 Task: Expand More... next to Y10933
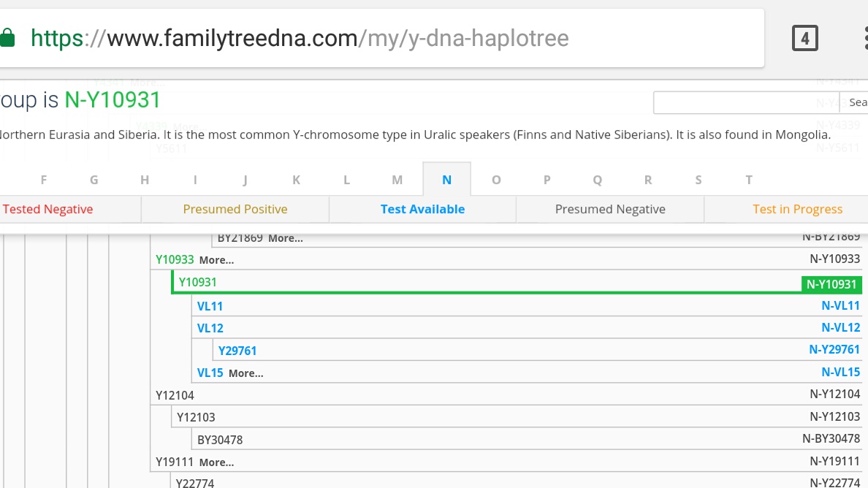point(216,260)
